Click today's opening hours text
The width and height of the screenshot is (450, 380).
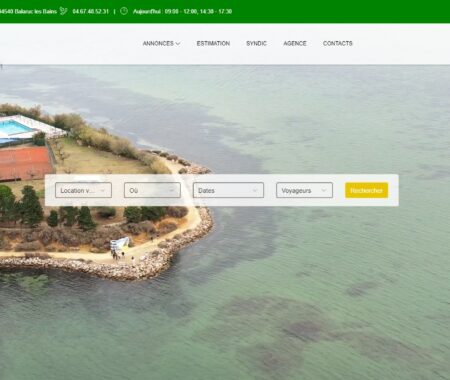pos(182,11)
